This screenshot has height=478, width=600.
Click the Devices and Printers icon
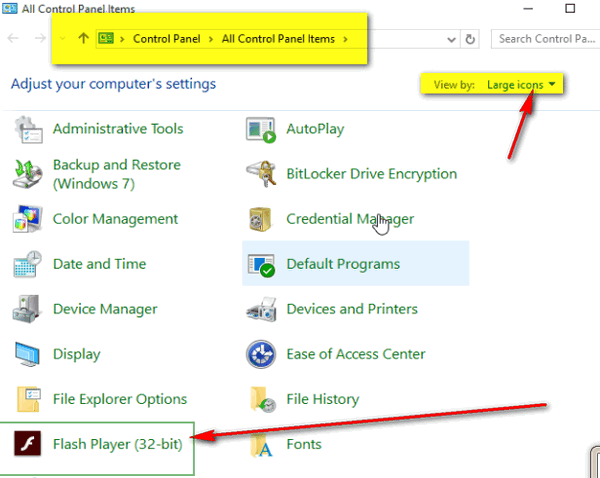[x=261, y=309]
